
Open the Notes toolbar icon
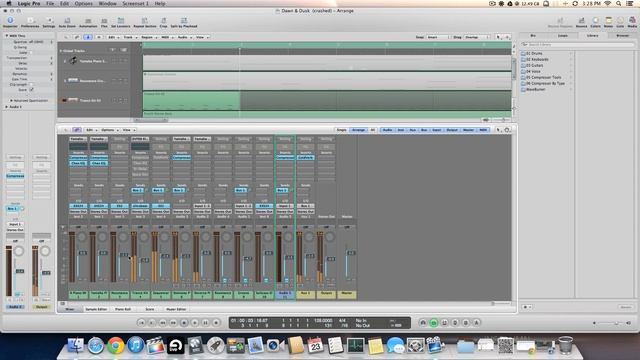pos(608,22)
